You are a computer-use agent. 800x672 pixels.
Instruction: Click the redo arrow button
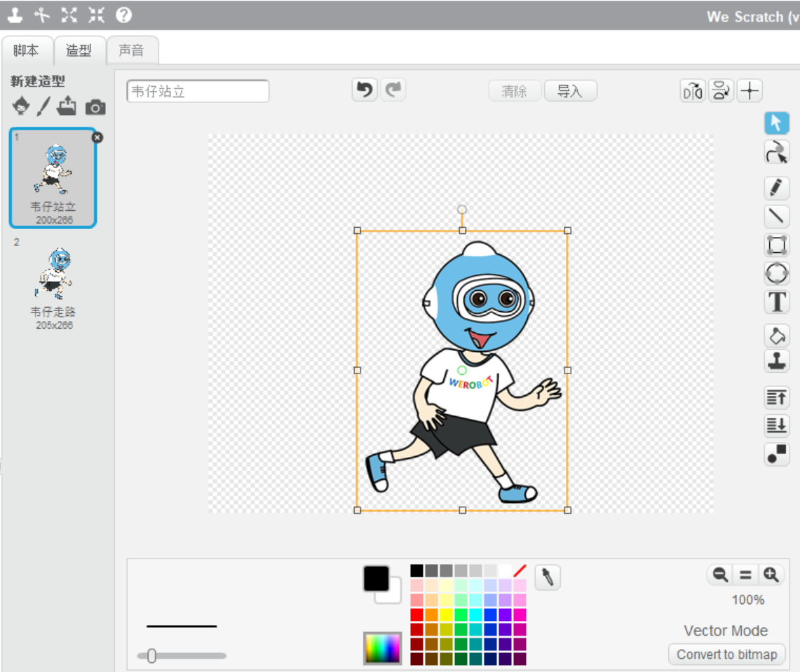(x=393, y=90)
